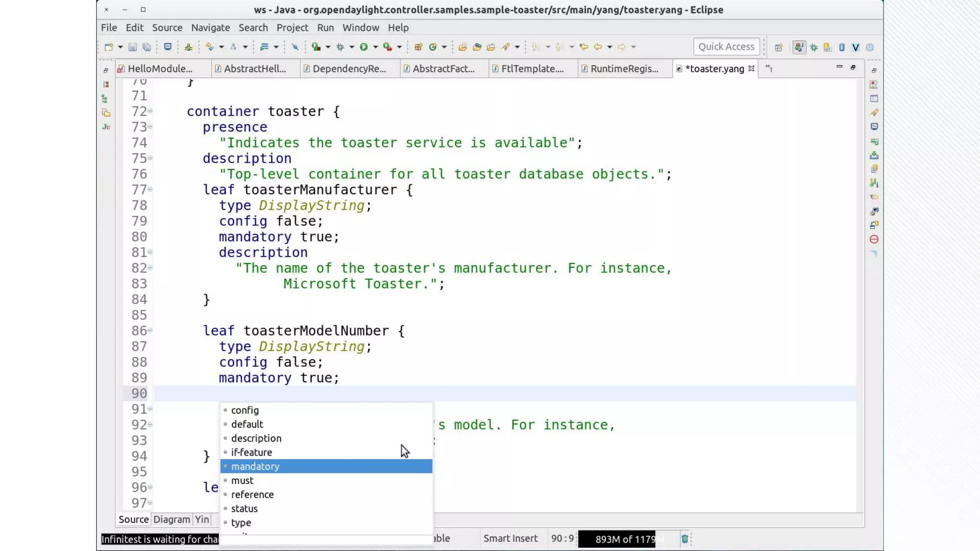Image resolution: width=980 pixels, height=551 pixels.
Task: Click the green Run button icon
Action: [x=364, y=47]
